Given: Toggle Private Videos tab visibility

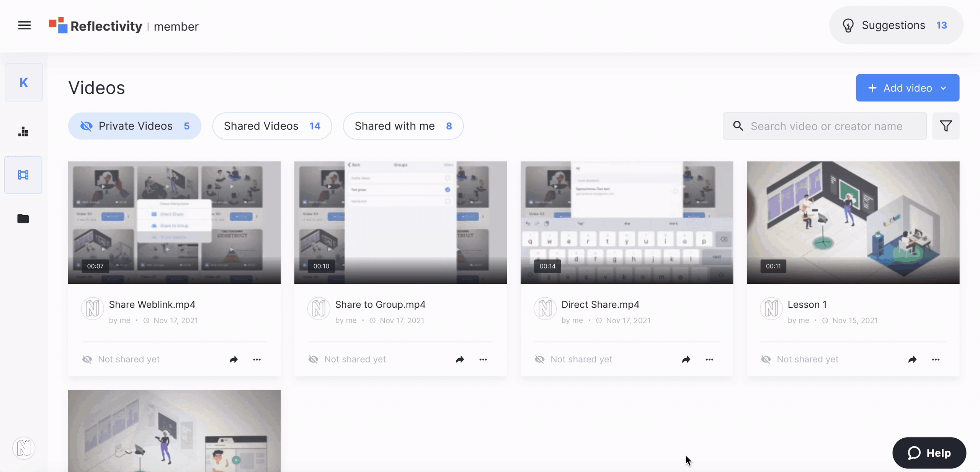Looking at the screenshot, I should 134,126.
